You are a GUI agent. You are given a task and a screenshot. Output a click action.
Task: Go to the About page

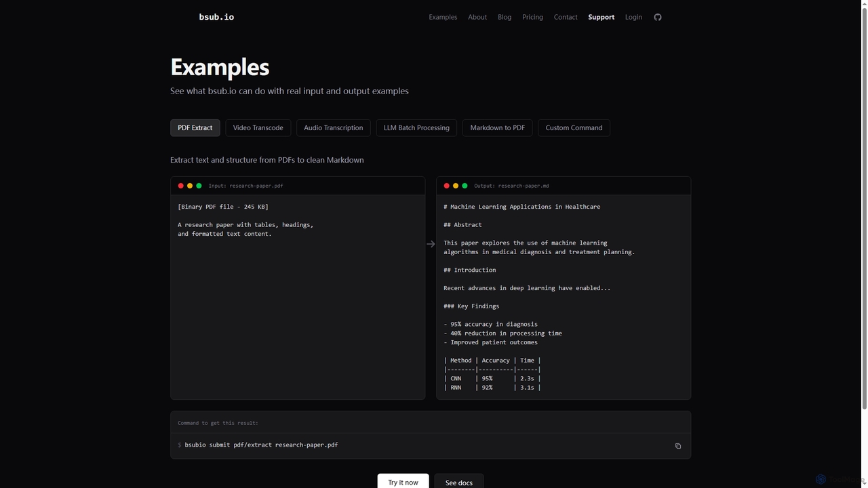(x=477, y=17)
